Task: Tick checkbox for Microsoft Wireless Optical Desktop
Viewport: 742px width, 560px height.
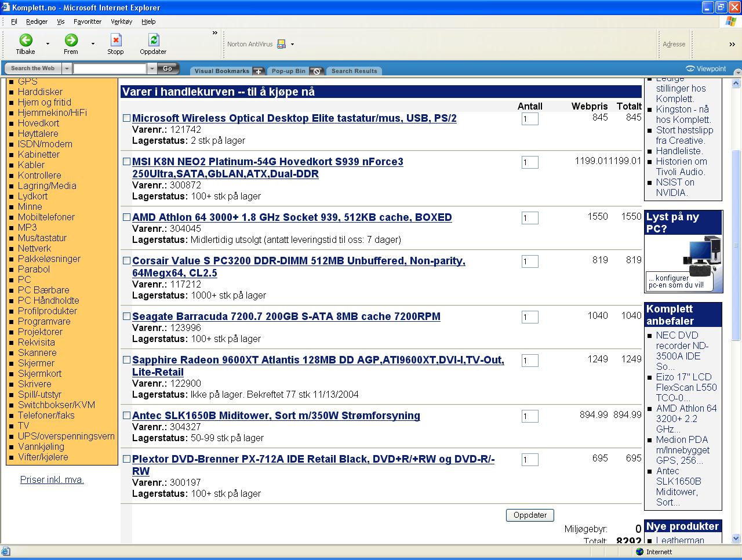Action: click(126, 118)
